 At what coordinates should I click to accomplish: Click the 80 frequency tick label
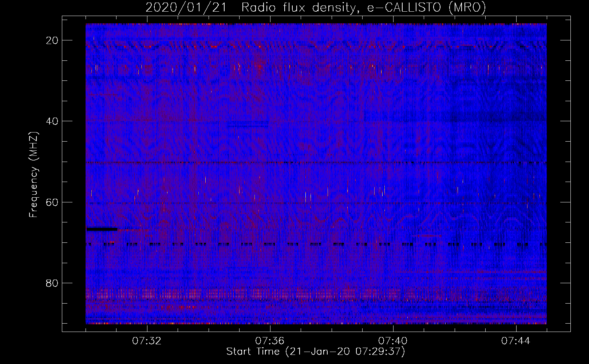point(52,283)
